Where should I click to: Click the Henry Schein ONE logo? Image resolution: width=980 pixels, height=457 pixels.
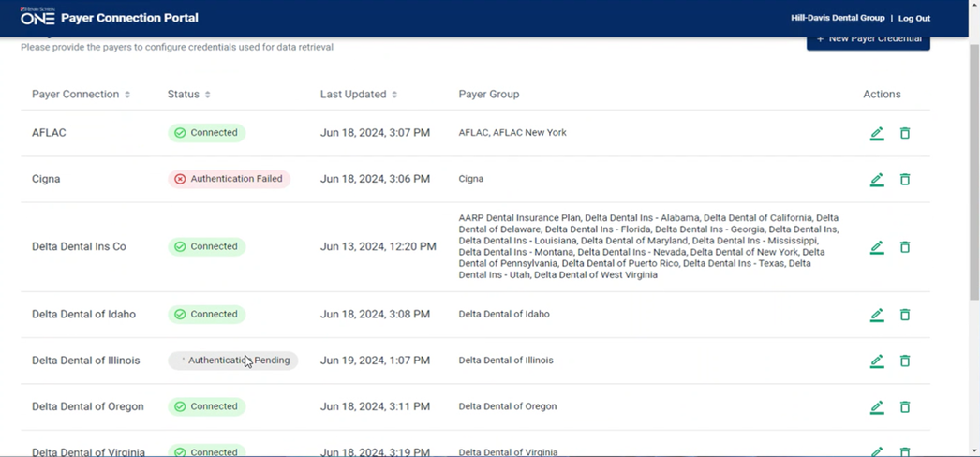point(37,17)
